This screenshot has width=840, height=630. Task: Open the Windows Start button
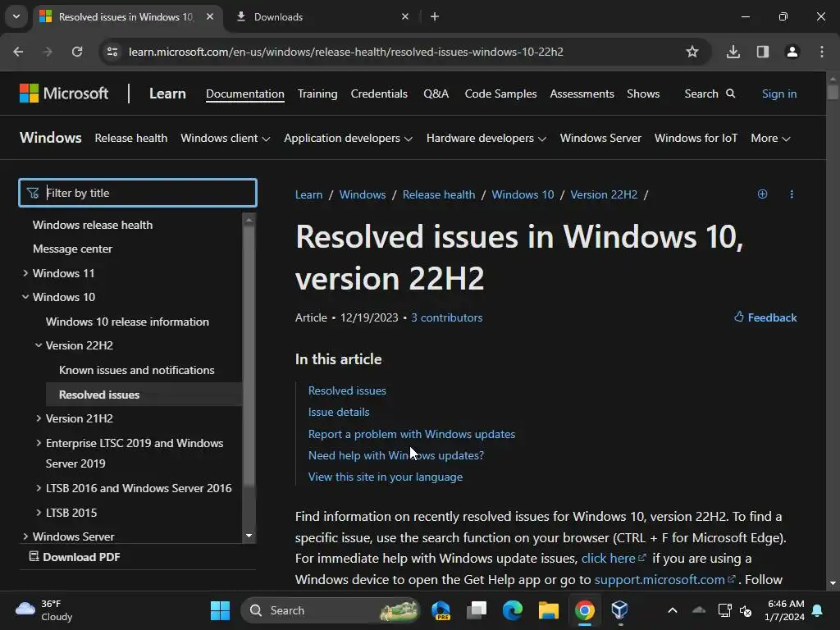point(220,610)
